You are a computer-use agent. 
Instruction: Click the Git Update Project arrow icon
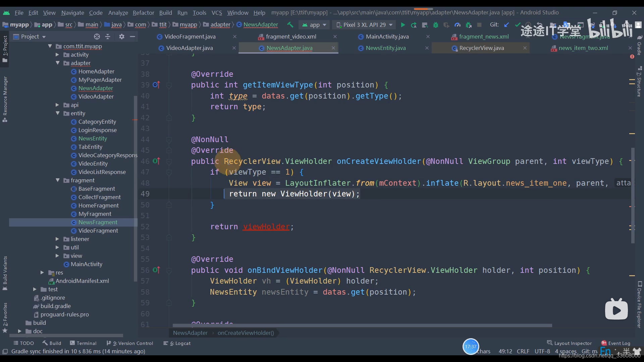click(506, 25)
